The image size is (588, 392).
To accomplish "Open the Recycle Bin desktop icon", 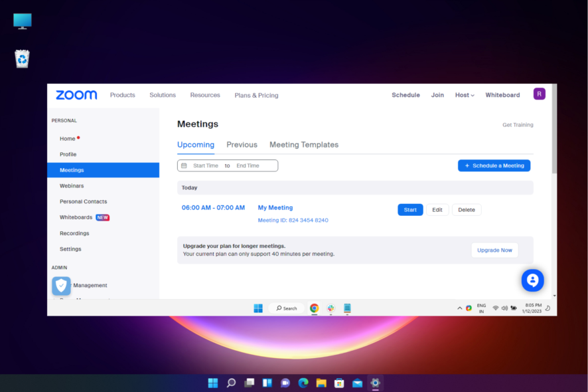I will (23, 58).
